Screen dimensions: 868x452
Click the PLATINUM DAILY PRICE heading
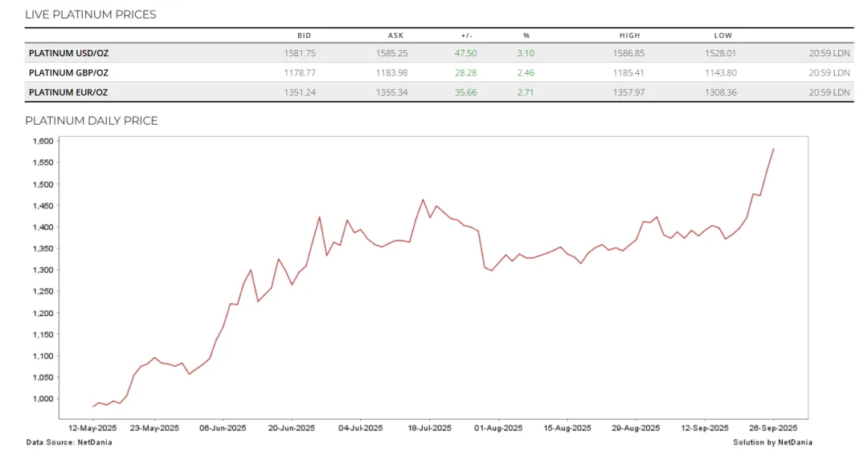coord(92,121)
